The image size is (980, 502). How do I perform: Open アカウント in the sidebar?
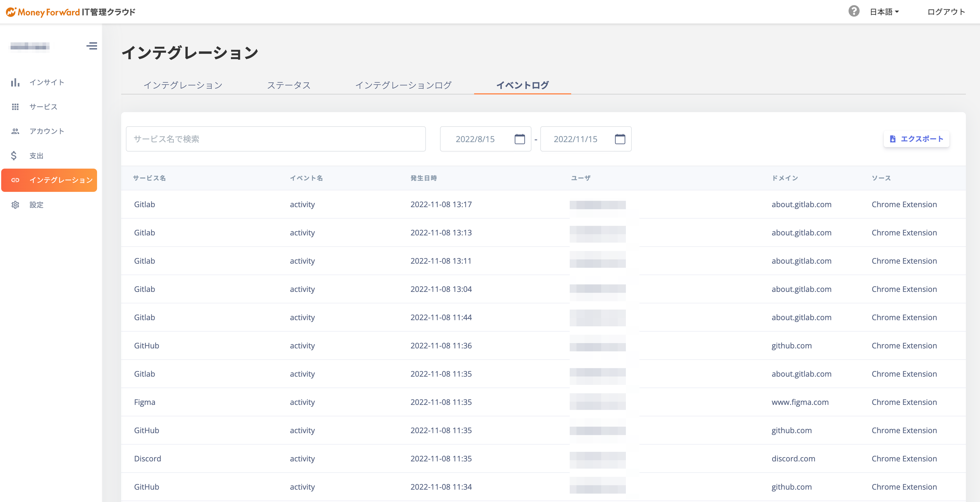47,131
